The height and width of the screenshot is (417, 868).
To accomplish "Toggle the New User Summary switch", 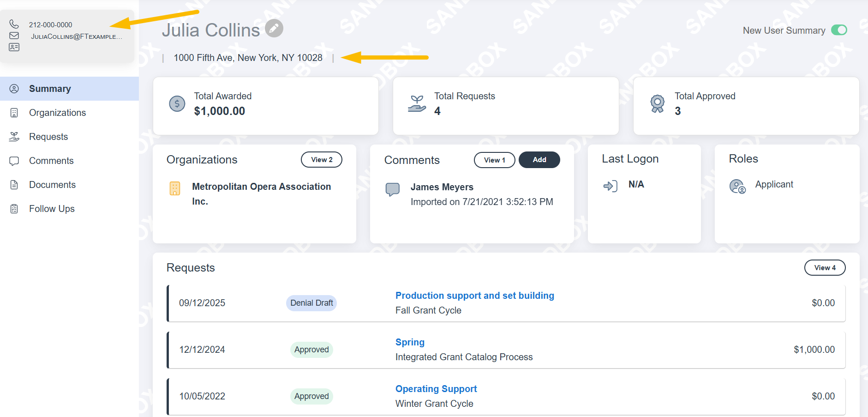I will (x=839, y=30).
